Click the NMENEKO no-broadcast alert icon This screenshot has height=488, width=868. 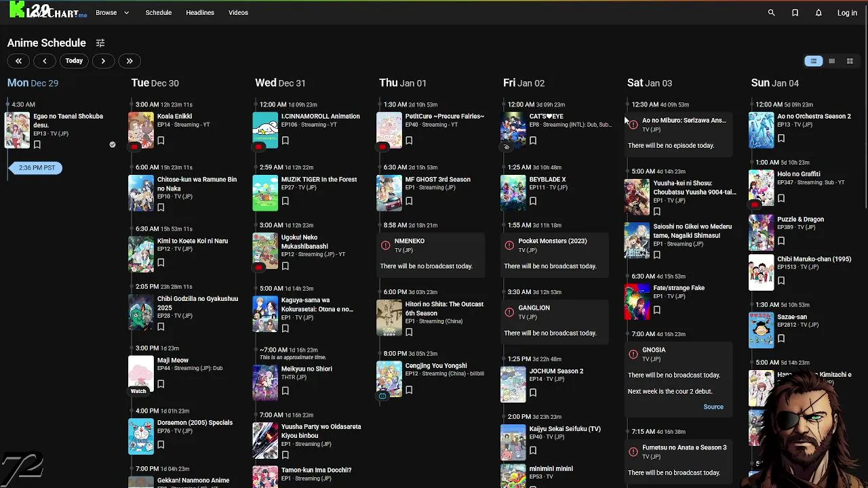(x=385, y=245)
